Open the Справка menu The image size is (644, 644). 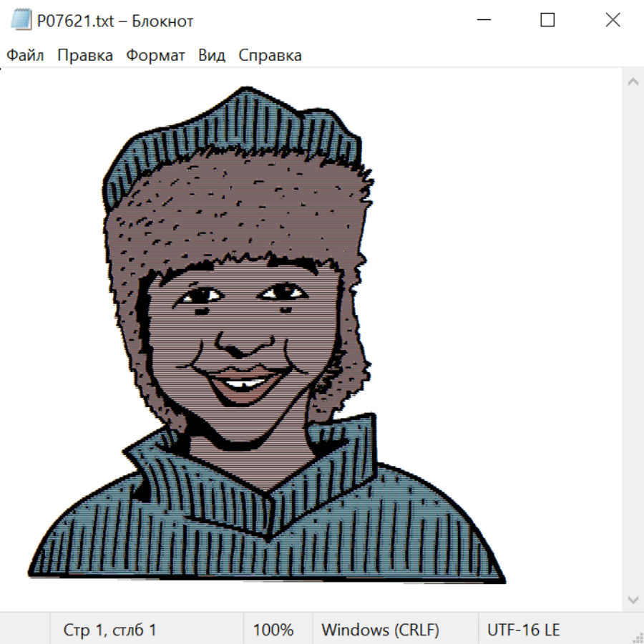pos(270,56)
